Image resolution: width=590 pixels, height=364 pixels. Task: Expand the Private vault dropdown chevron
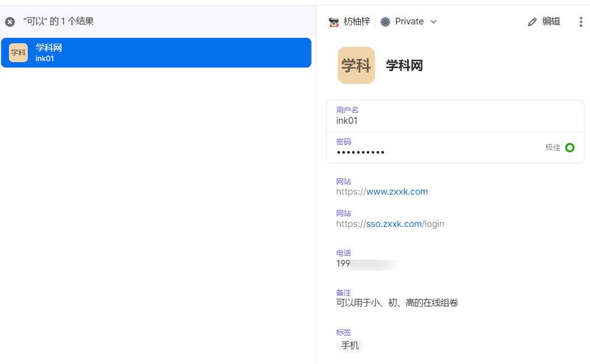433,22
